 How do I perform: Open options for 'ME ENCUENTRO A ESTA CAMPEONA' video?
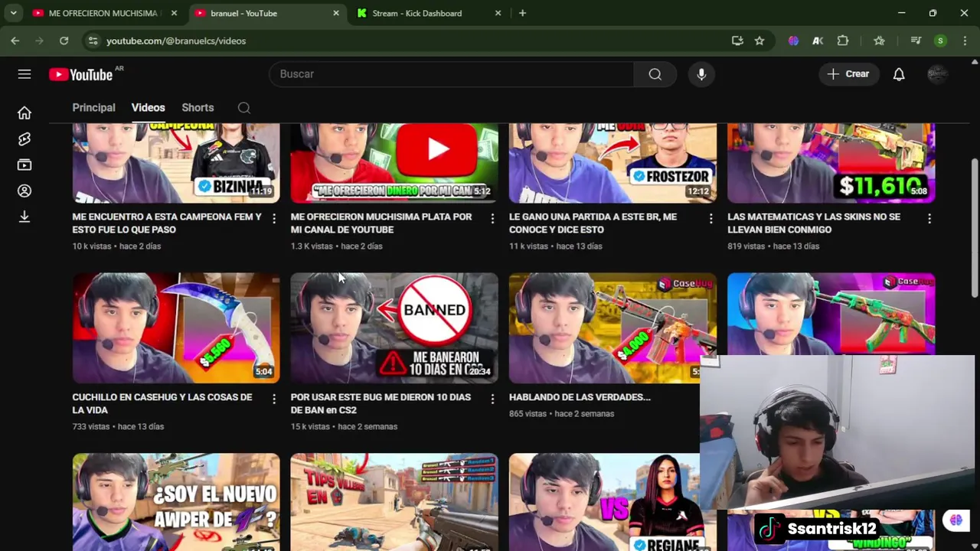click(x=274, y=219)
